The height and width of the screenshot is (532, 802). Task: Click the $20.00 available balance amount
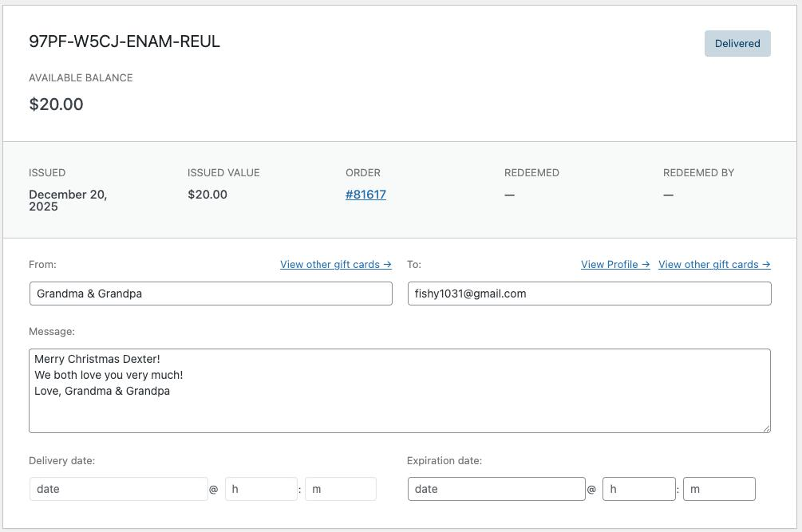pyautogui.click(x=56, y=104)
